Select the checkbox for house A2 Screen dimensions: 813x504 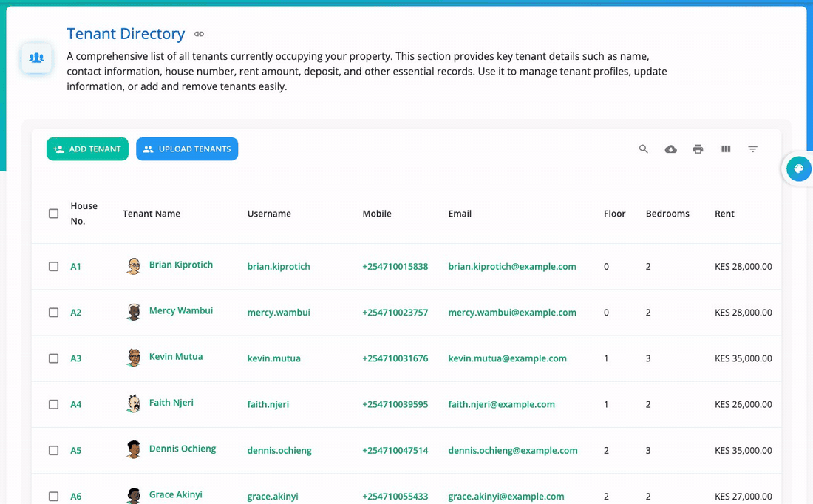click(53, 313)
